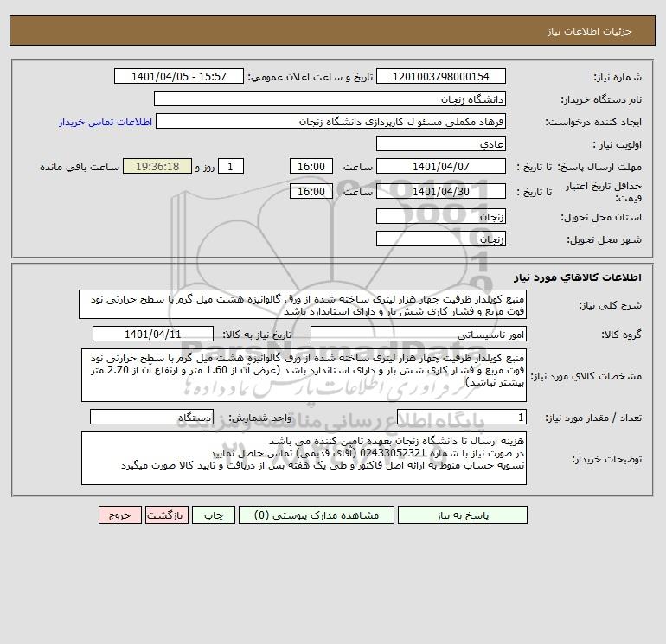Click the تاریخ و ساعت اعلان عمومی label
This screenshot has height=644, width=666.
(x=310, y=77)
